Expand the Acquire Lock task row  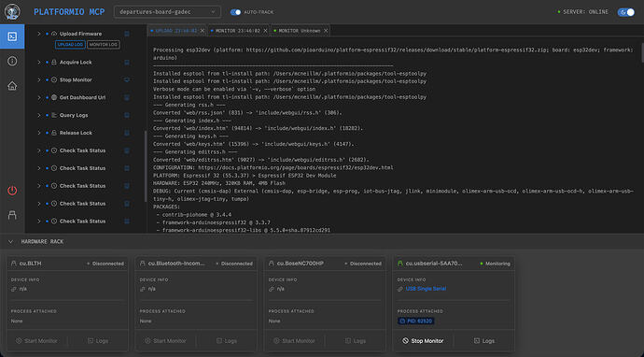click(39, 63)
